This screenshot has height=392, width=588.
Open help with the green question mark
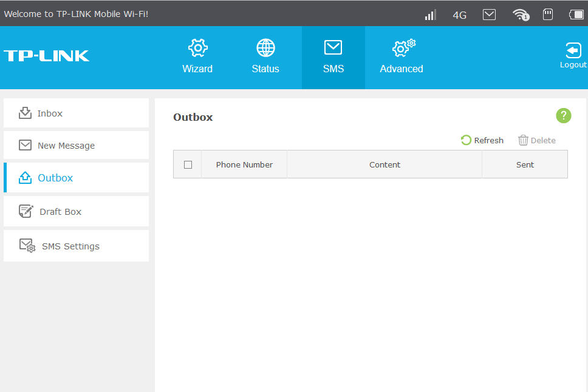point(563,115)
